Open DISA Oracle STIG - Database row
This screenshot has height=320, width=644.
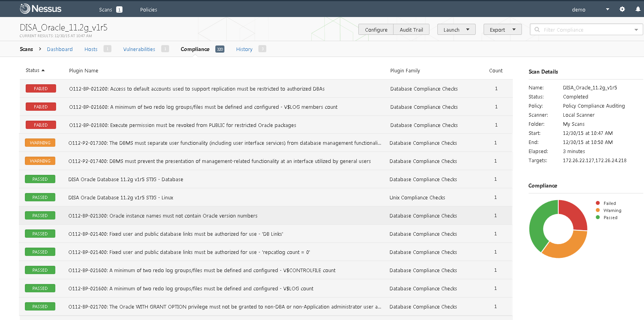(266, 179)
